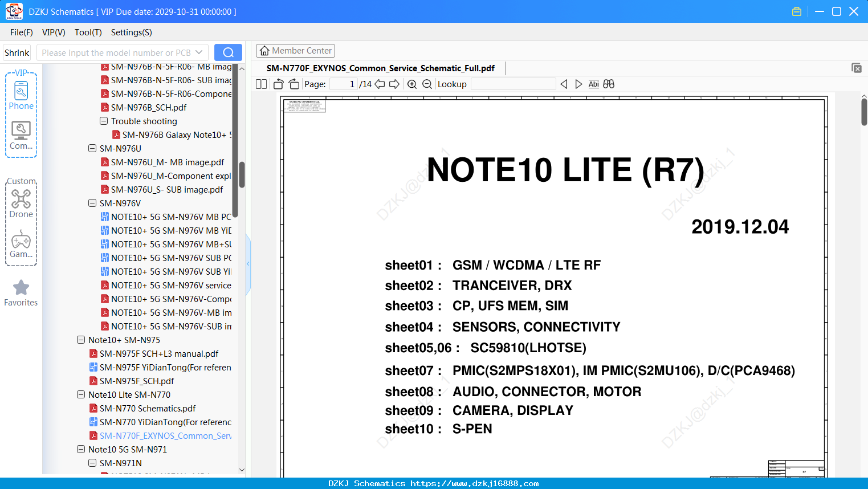Open the File(F) menu

point(22,32)
